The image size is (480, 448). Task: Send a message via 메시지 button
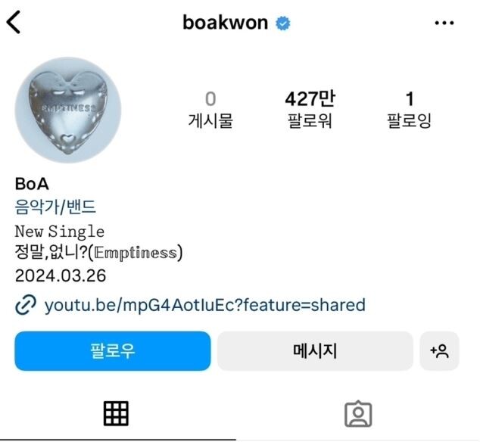coord(315,351)
